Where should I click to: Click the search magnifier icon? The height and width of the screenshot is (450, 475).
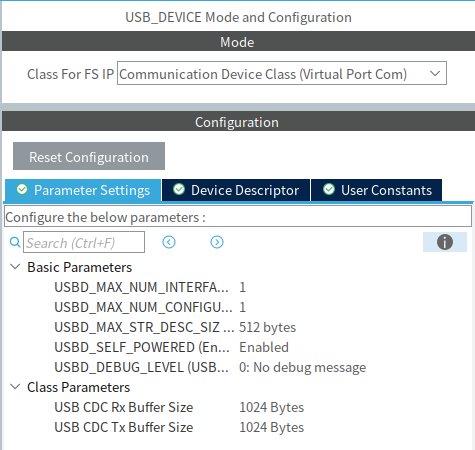point(15,242)
